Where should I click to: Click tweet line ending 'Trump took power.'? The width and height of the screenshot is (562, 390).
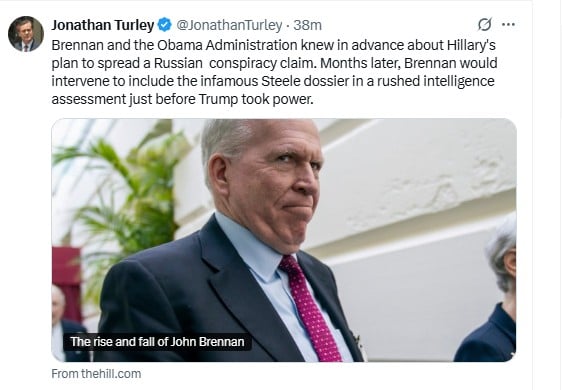[x=182, y=99]
